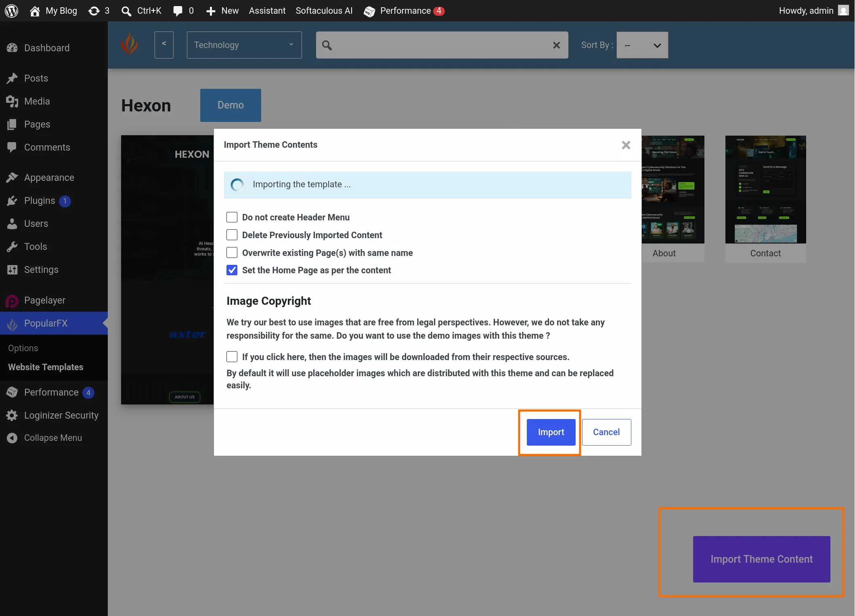This screenshot has height=616, width=855.
Task: Click the Posts pushpin icon
Action: (x=12, y=78)
